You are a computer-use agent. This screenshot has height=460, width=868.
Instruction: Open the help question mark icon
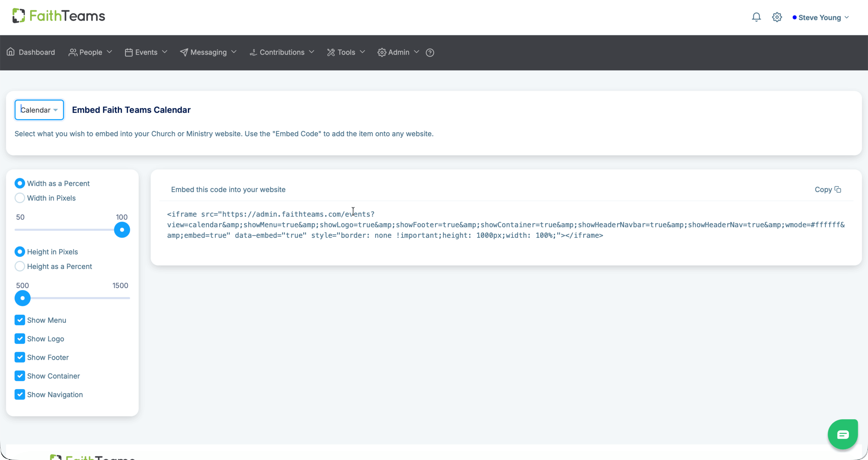429,53
